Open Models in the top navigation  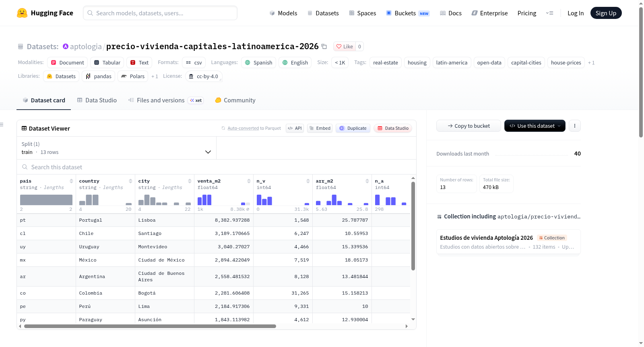pos(283,13)
